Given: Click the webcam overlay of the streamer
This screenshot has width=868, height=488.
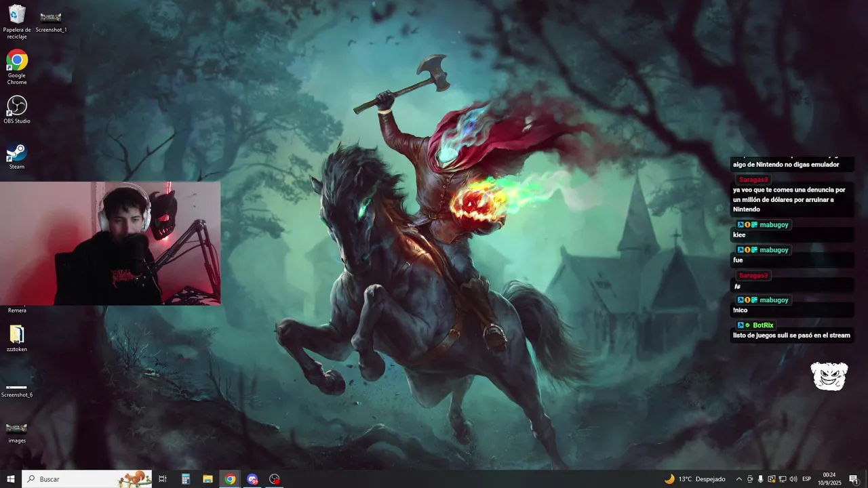Looking at the screenshot, I should 110,243.
